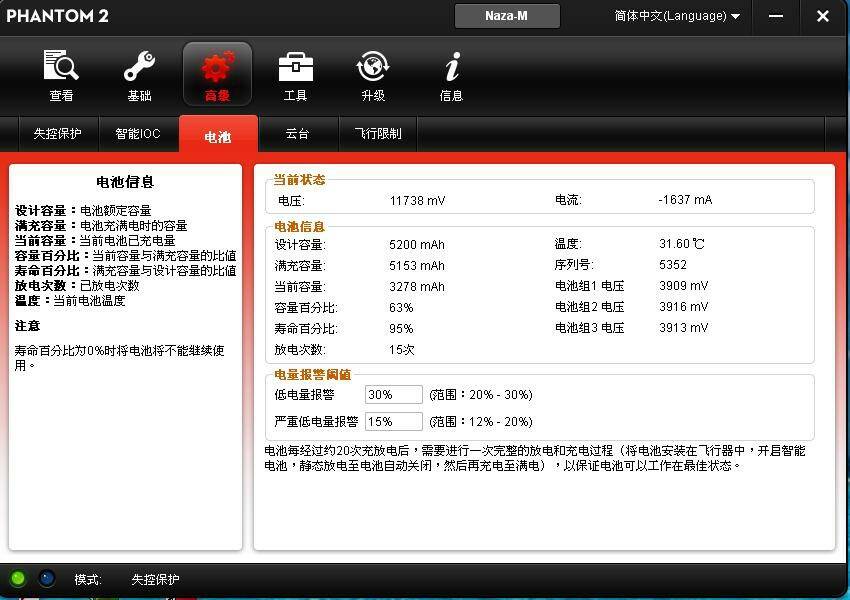
Task: Click the 当前状态 group label
Action: [299, 180]
